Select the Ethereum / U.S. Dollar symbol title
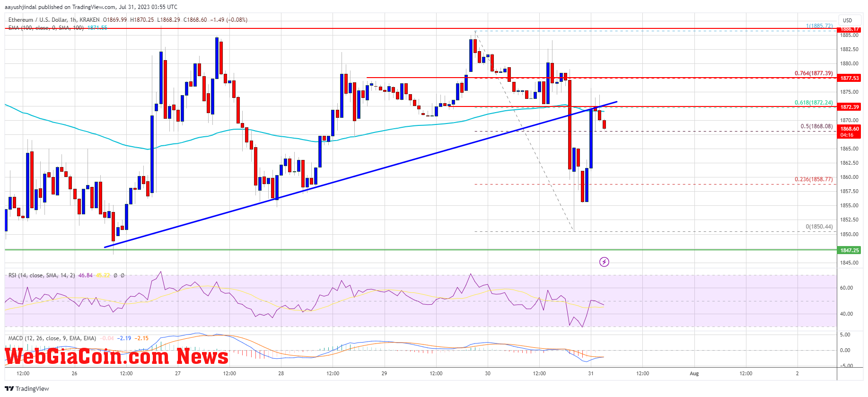Image resolution: width=868 pixels, height=397 pixels. pyautogui.click(x=54, y=20)
